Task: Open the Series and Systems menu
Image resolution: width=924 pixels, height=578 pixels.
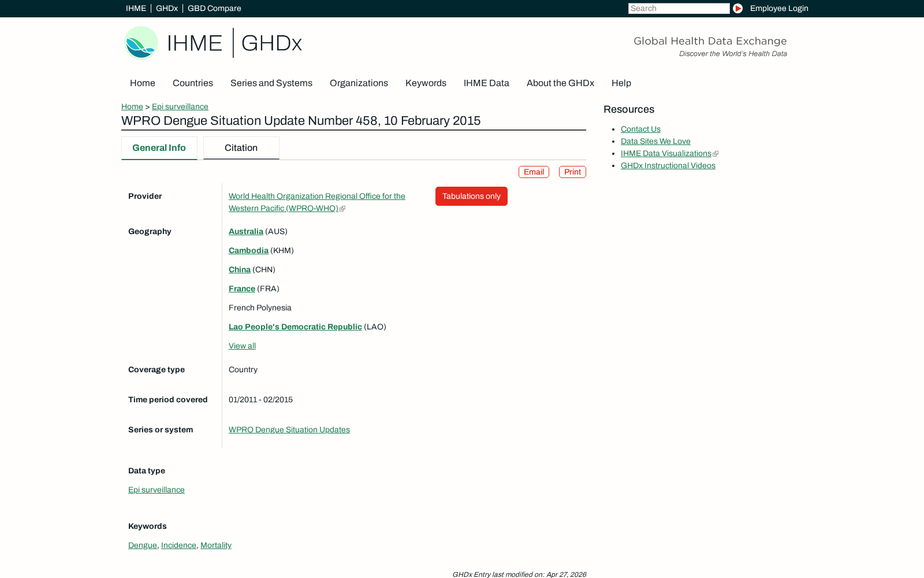Action: point(271,83)
